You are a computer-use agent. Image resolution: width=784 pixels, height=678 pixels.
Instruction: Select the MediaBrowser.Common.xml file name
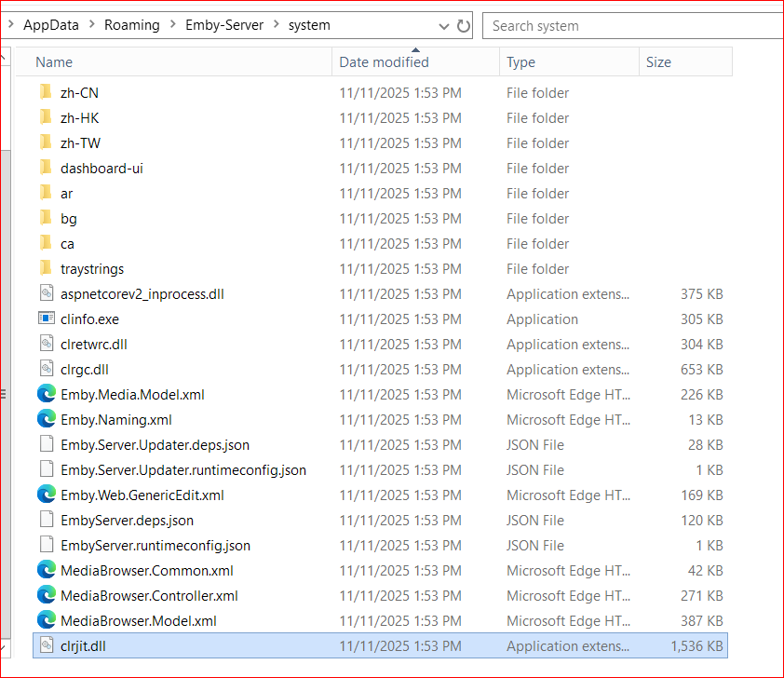click(x=147, y=571)
